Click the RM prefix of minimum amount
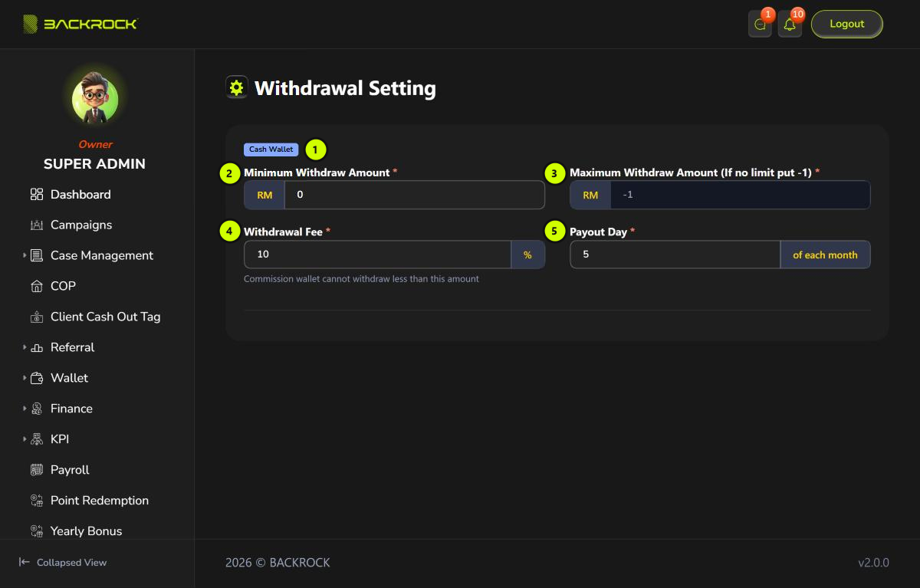920x588 pixels. [x=264, y=195]
